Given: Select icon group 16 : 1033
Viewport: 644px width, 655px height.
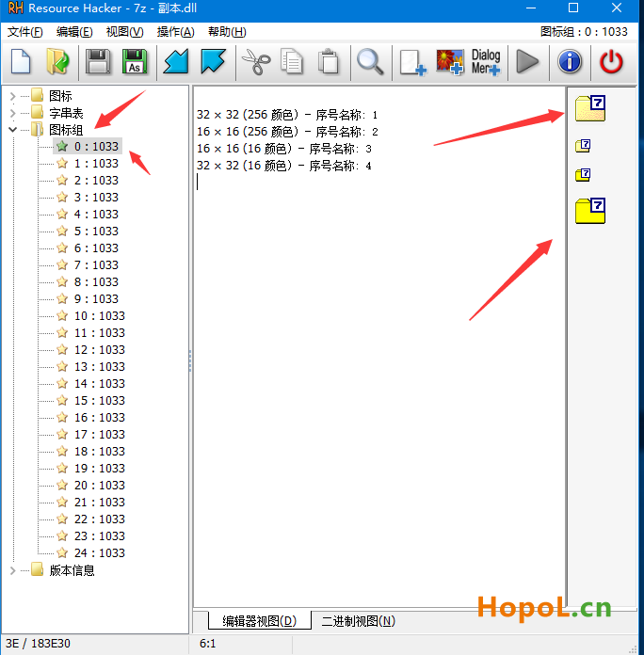Looking at the screenshot, I should click(x=100, y=417).
